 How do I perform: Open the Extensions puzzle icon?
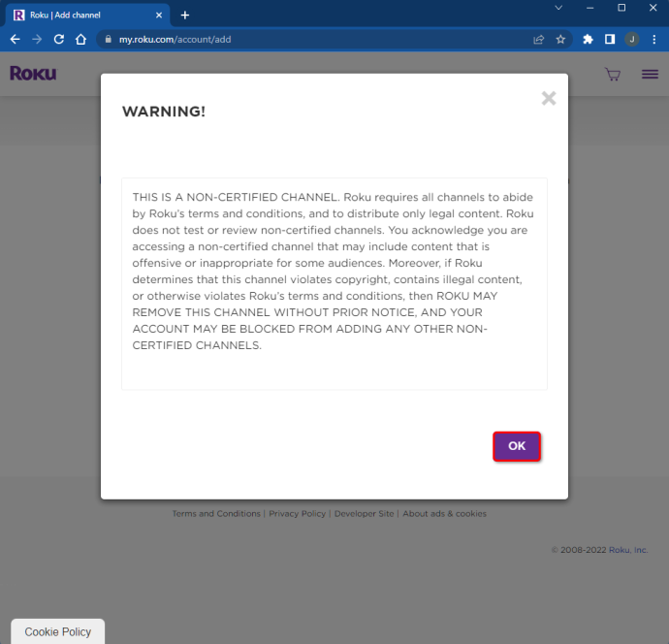tap(588, 39)
